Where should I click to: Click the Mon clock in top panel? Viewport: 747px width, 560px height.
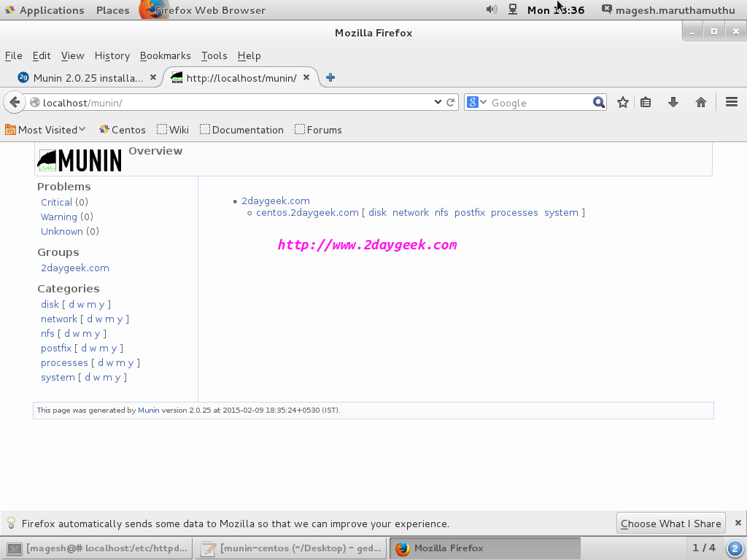pos(556,10)
